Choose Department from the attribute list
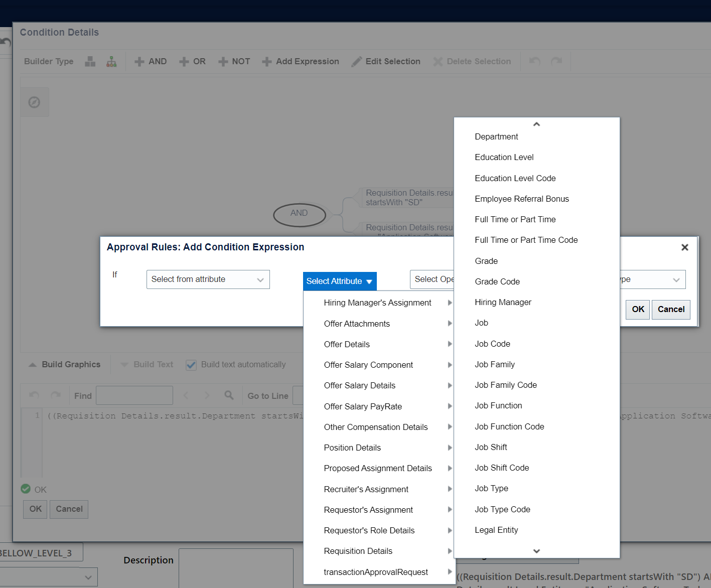Image resolution: width=711 pixels, height=588 pixels. pyautogui.click(x=496, y=136)
